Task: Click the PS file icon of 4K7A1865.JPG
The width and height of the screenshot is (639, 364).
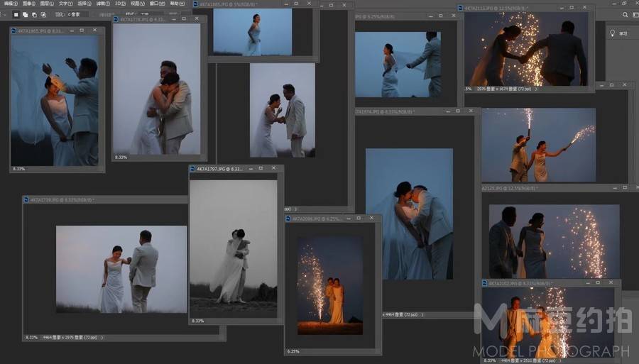Action: click(x=196, y=4)
